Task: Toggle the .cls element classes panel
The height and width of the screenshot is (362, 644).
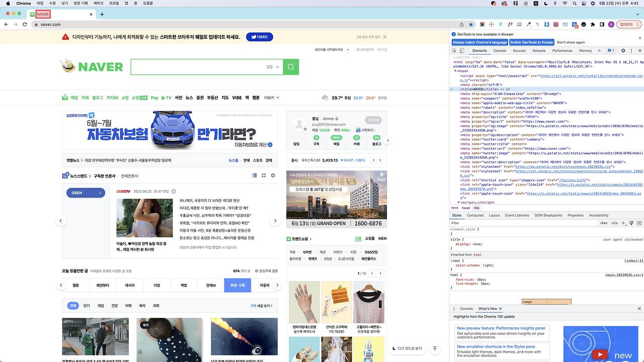Action: pyautogui.click(x=614, y=223)
